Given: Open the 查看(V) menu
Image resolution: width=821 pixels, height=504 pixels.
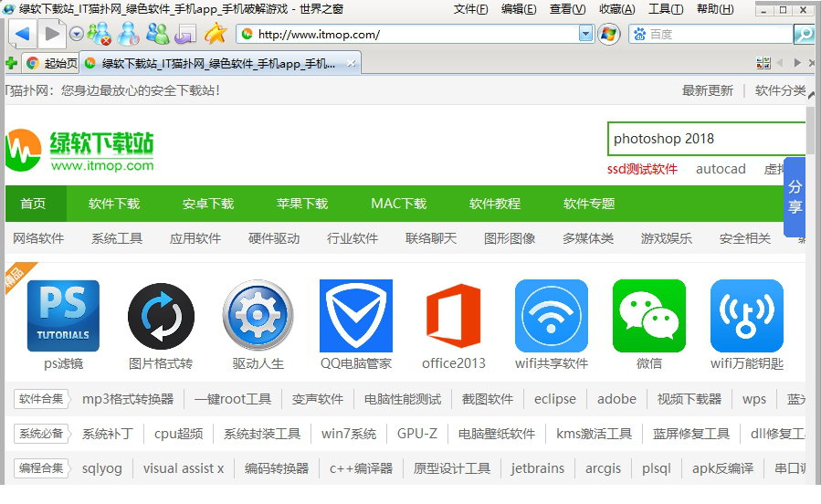Looking at the screenshot, I should pos(567,9).
